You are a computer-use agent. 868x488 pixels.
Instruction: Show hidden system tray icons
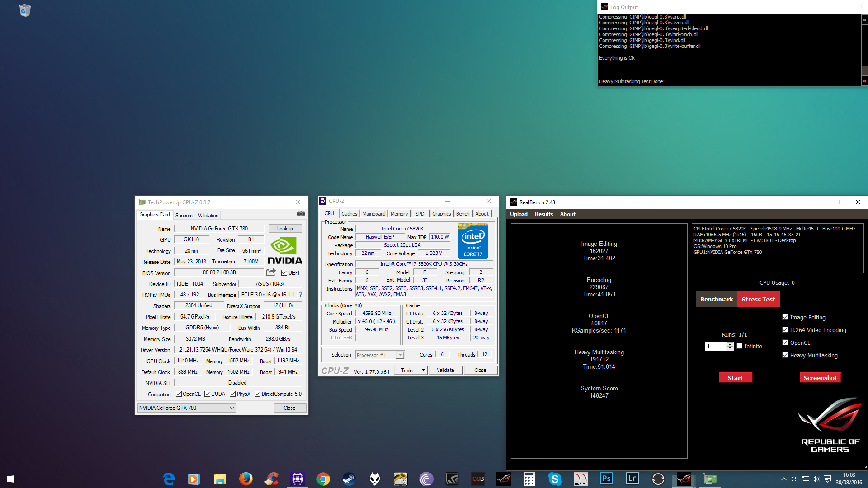(x=783, y=479)
